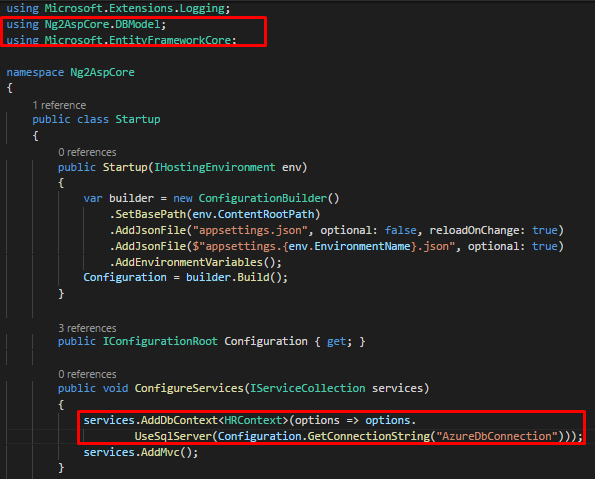The height and width of the screenshot is (479, 595).
Task: Click the 'get;' accessor of Configuration property
Action: tap(339, 342)
